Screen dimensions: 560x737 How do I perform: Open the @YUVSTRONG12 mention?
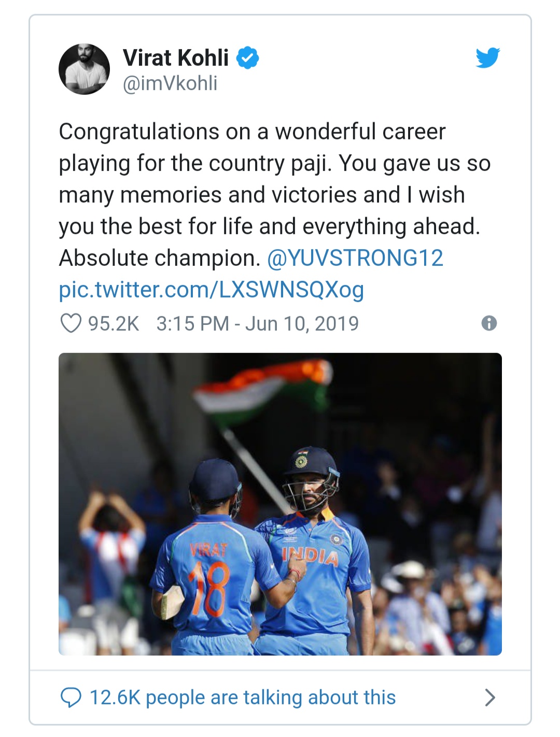click(355, 258)
